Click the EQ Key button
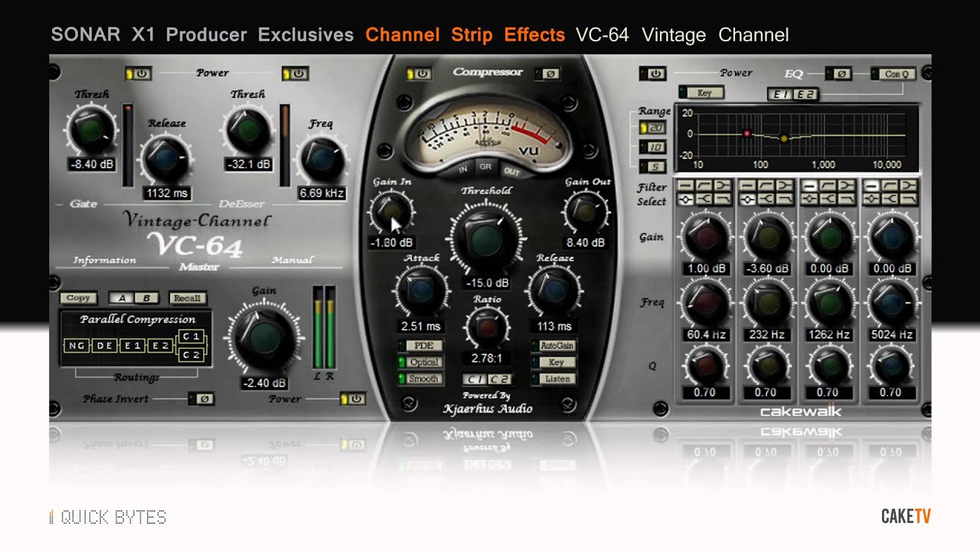This screenshot has width=980, height=551. pyautogui.click(x=701, y=93)
